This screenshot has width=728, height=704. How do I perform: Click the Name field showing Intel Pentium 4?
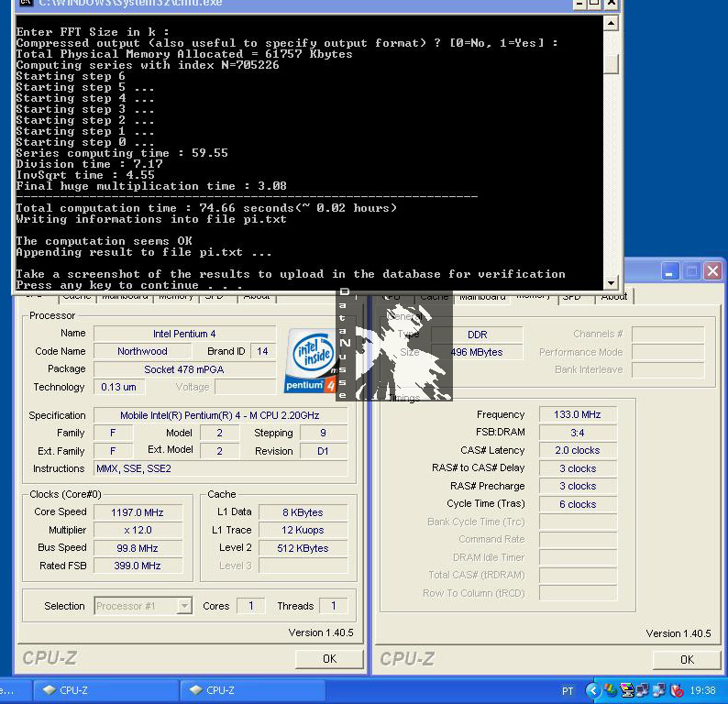coord(185,334)
